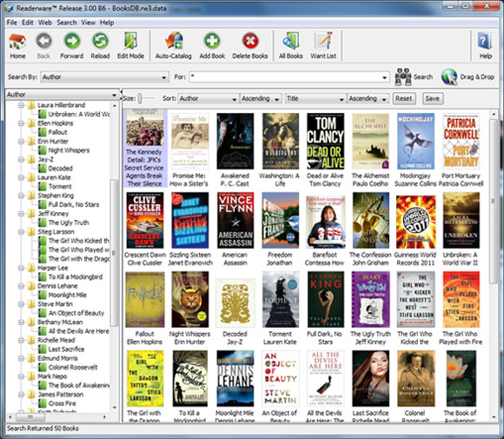
Task: Open the secondary sort Title dropdown
Action: click(315, 98)
